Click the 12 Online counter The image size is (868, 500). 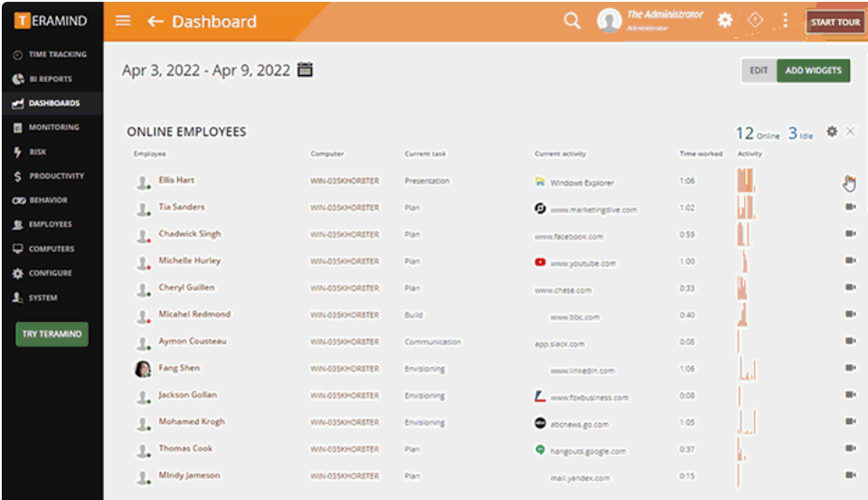tap(758, 134)
